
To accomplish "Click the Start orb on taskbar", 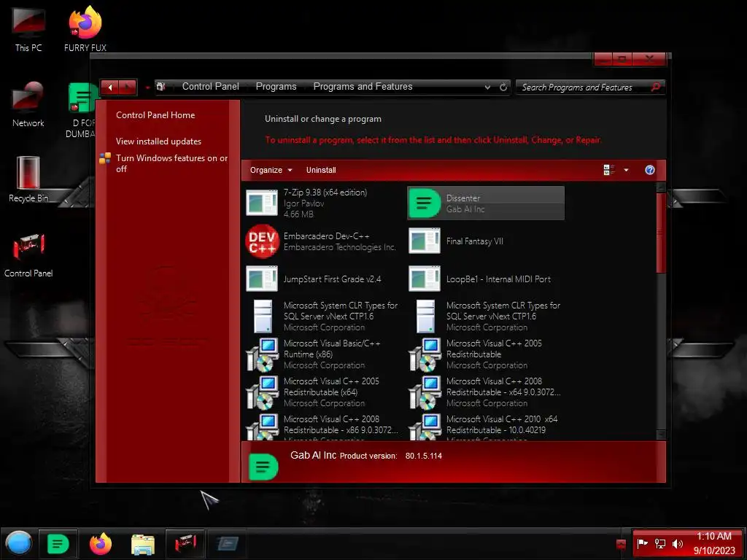I will (18, 543).
